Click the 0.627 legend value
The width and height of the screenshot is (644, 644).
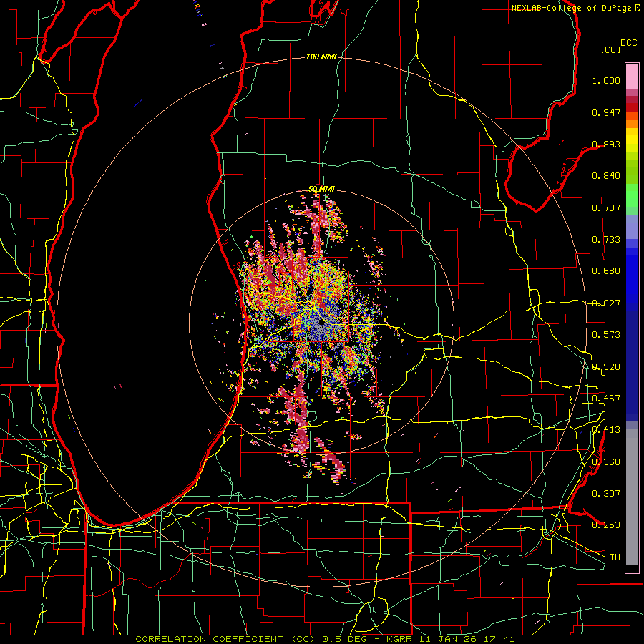(x=606, y=303)
